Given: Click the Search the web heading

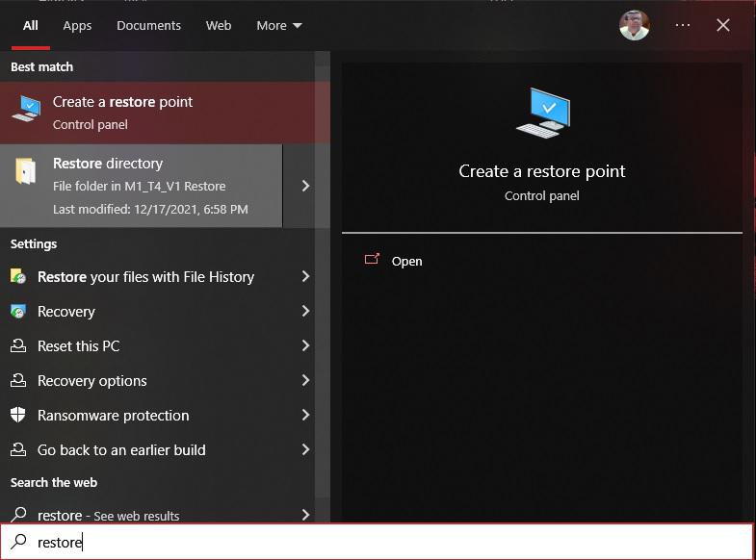Looking at the screenshot, I should coord(54,482).
